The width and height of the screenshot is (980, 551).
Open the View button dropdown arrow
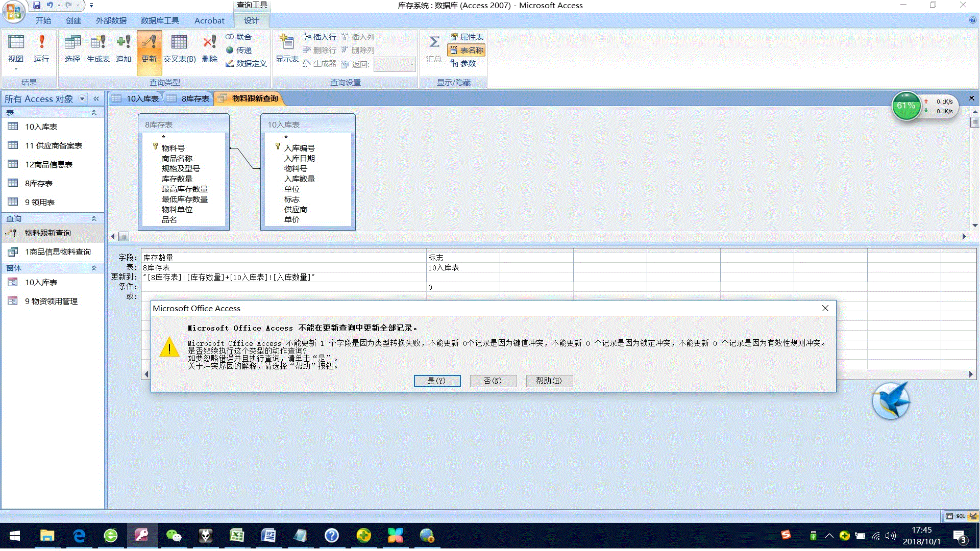click(16, 69)
